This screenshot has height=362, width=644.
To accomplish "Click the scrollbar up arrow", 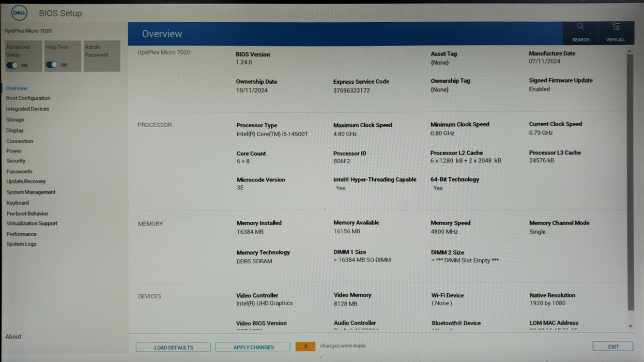I will pos(630,51).
